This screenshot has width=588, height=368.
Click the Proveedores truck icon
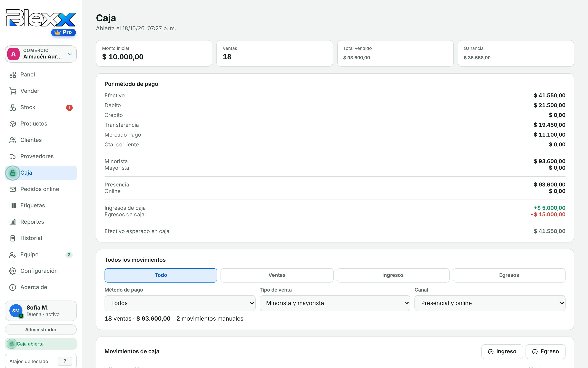[13, 156]
